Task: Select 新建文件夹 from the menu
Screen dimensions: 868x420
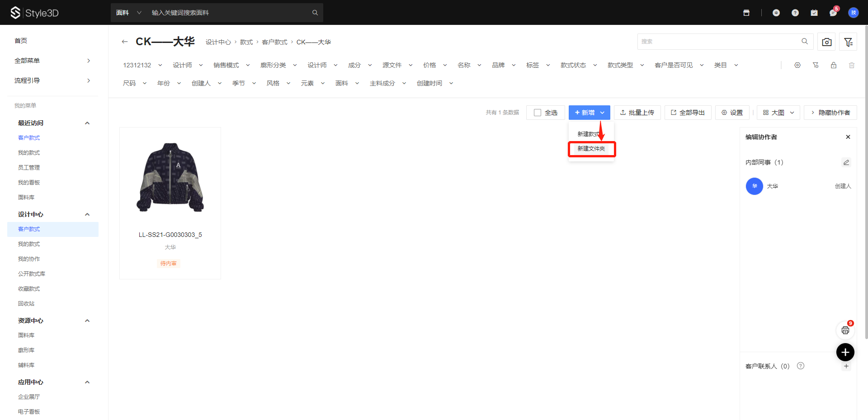Action: coord(591,149)
